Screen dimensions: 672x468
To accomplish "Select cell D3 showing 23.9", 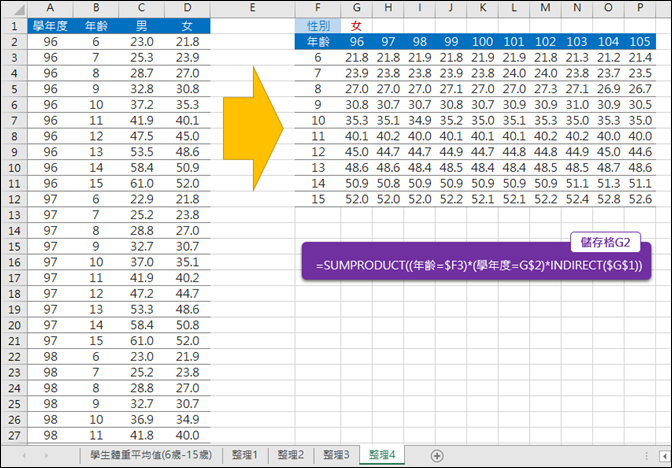I will click(x=187, y=57).
